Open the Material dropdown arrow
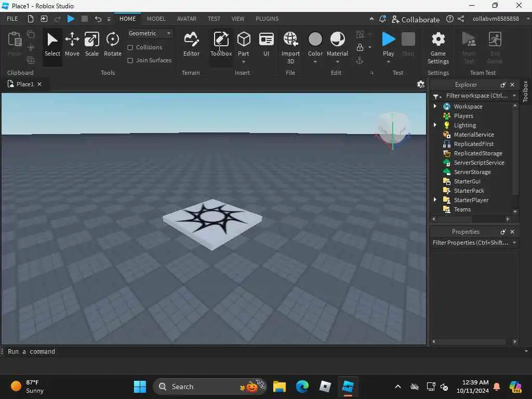 (x=337, y=62)
